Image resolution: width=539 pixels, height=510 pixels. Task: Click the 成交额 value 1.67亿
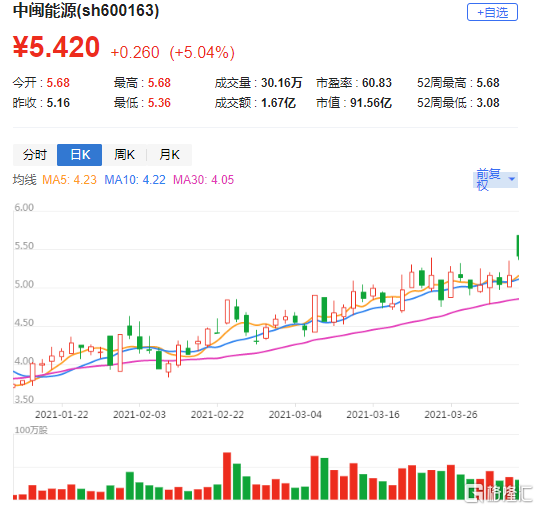(278, 103)
